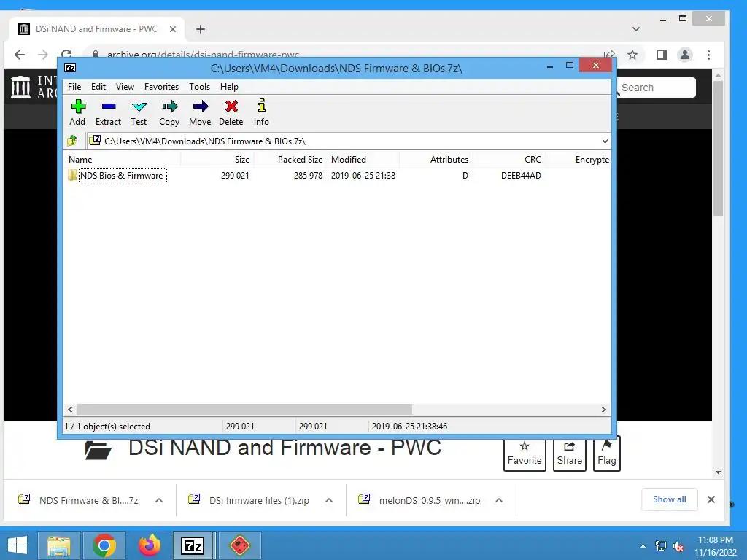Expand options for NDS Firmware download
Image resolution: width=747 pixels, height=560 pixels.
click(x=159, y=500)
